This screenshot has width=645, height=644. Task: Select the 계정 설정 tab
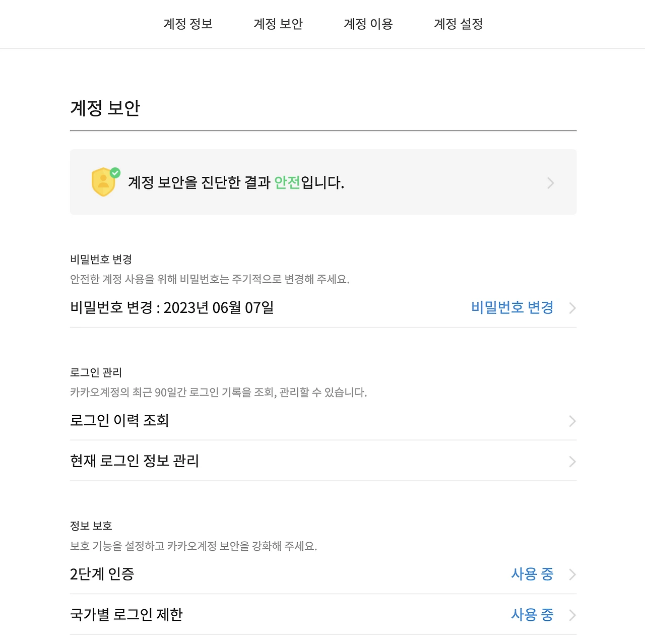click(459, 24)
